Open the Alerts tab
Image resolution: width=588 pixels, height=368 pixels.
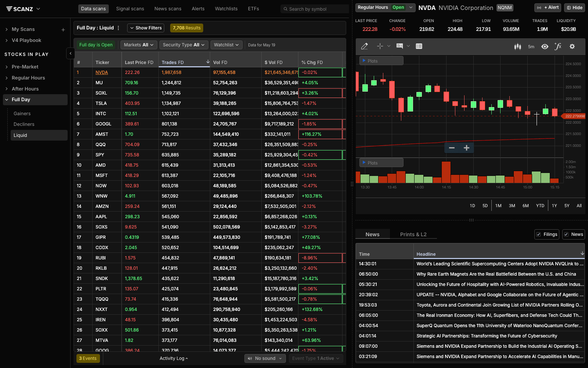[x=198, y=9]
